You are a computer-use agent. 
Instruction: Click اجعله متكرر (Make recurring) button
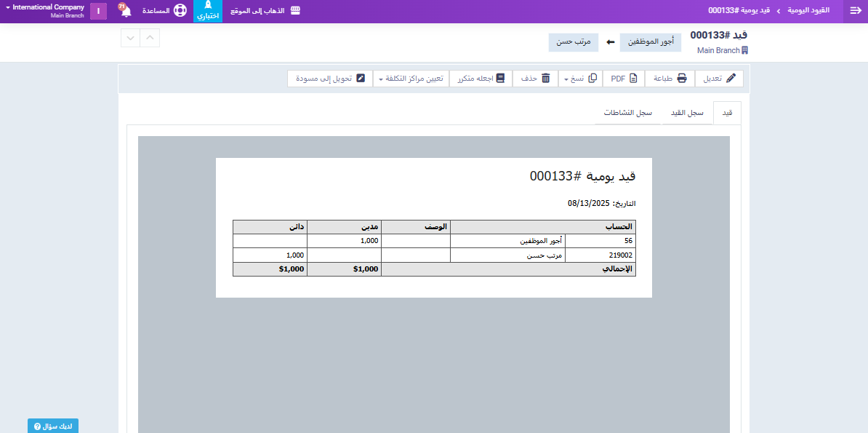tap(481, 79)
